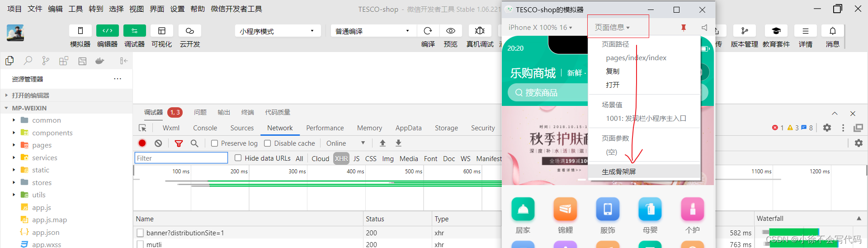Open the search icon in sidebar
The height and width of the screenshot is (248, 868).
coord(28,61)
